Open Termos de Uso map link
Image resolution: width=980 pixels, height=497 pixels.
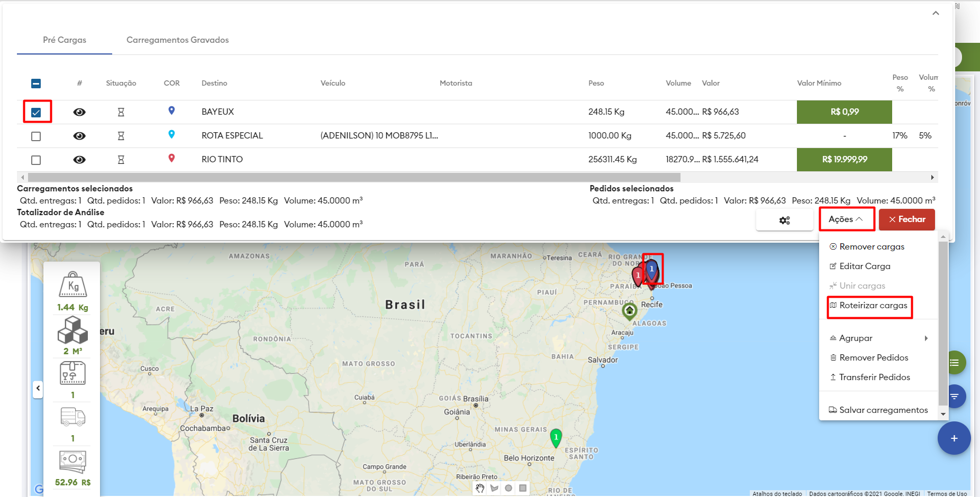point(947,494)
